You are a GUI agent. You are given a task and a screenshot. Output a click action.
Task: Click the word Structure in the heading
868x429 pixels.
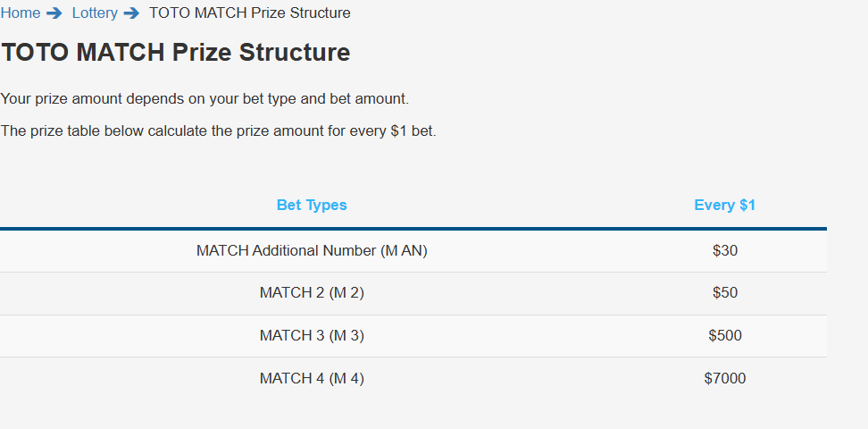coord(295,52)
